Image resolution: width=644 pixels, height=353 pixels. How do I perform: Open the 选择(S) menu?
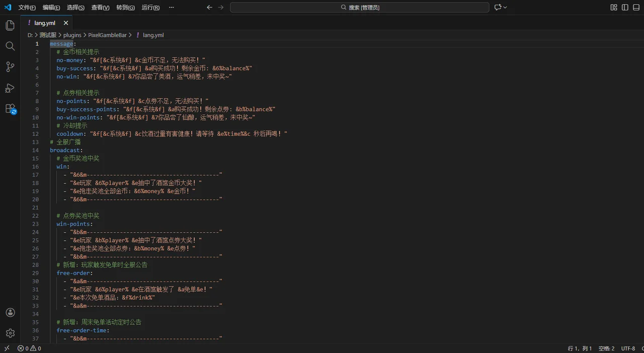75,8
